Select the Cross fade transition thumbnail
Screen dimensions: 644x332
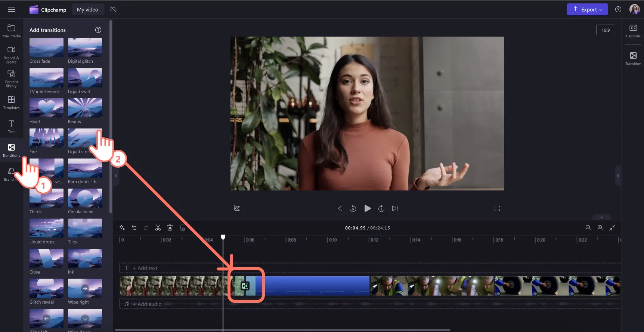[x=46, y=48]
